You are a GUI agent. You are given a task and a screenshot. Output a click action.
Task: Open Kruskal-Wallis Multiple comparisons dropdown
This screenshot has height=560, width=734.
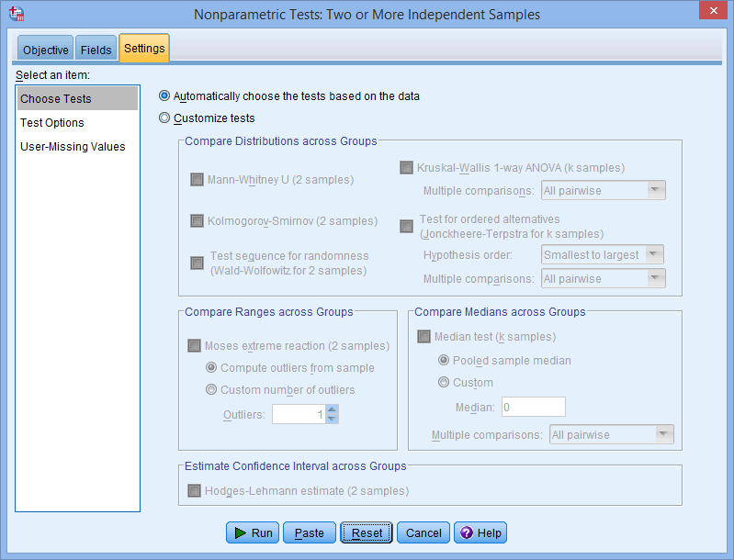click(604, 190)
